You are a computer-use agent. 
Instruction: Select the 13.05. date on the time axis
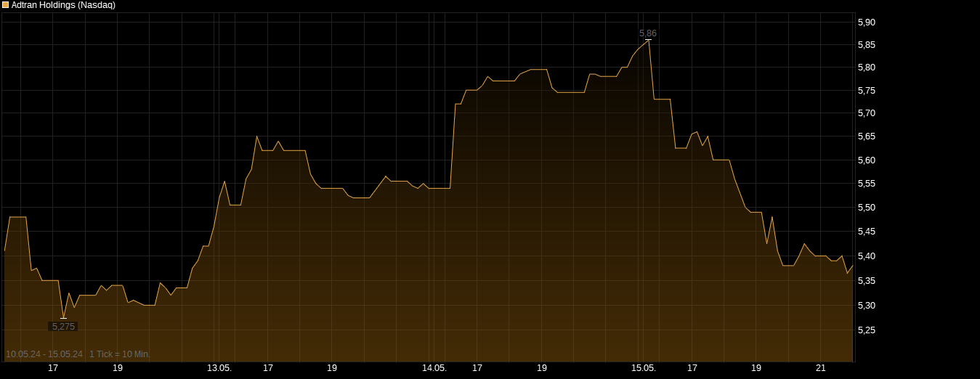point(219,368)
